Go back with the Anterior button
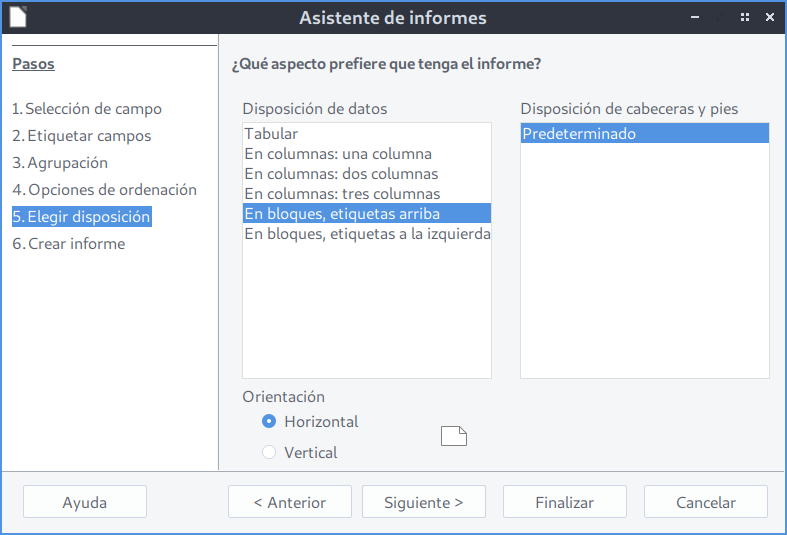This screenshot has height=535, width=787. pos(290,503)
